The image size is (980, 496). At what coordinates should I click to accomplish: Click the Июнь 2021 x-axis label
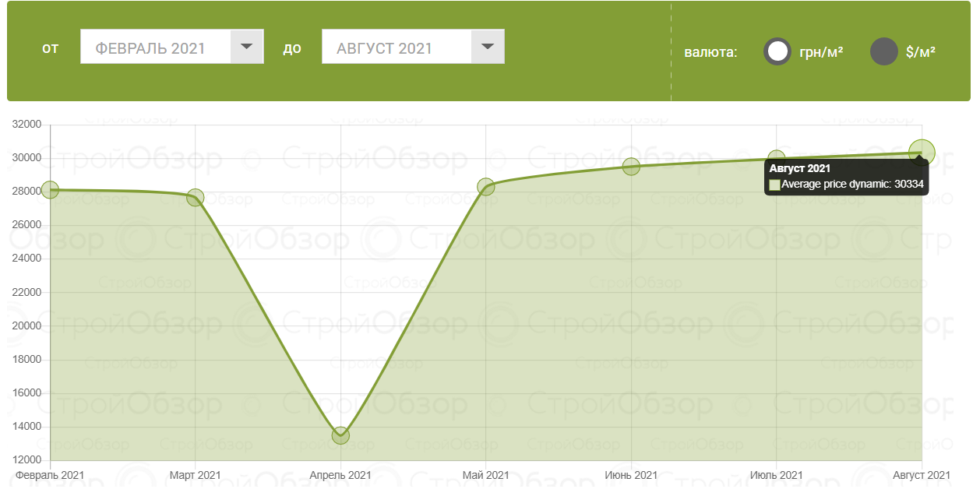click(x=631, y=475)
